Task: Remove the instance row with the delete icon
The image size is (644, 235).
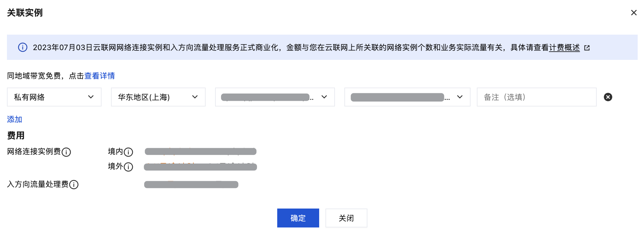Action: pos(608,97)
